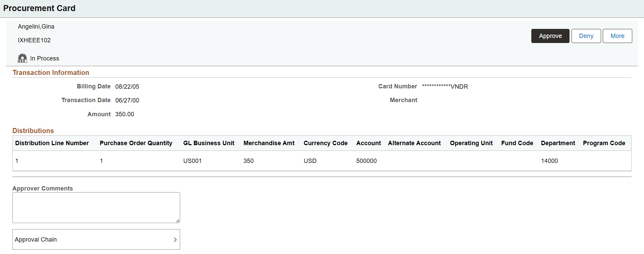Select the Distribution Line Number column header
Viewport: 644px width, 254px height.
pyautogui.click(x=52, y=143)
